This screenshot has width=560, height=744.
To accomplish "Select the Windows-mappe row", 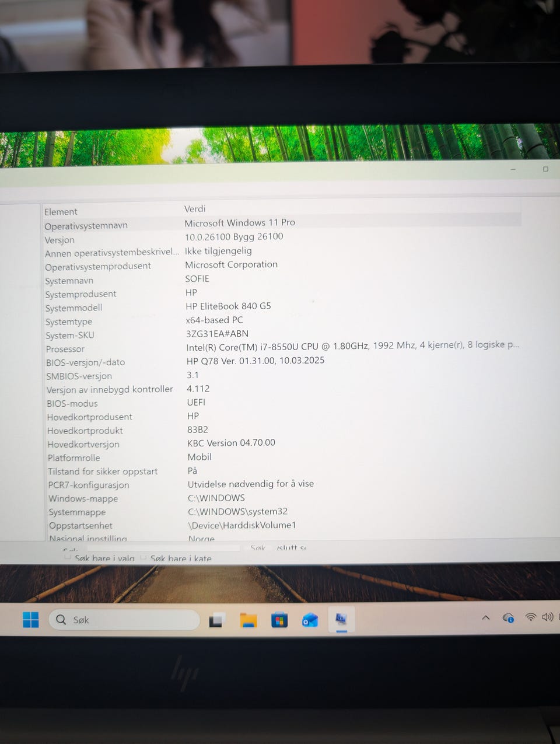I will 282,498.
